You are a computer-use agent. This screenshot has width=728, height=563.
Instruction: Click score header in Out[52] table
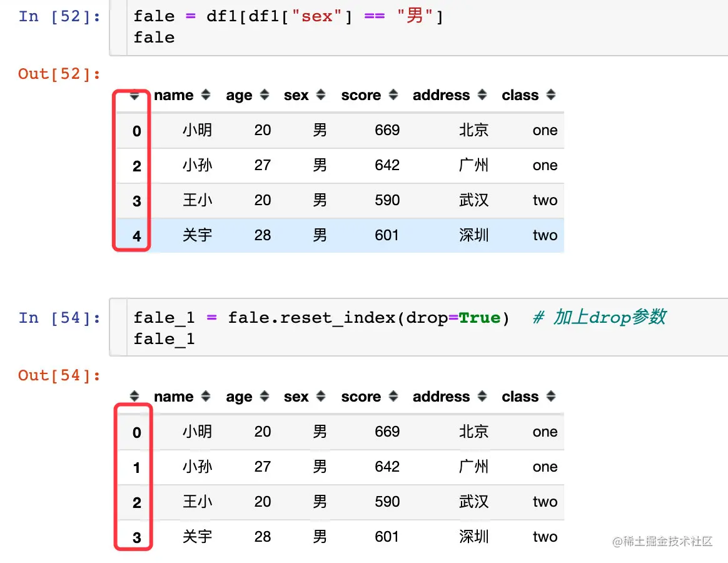coord(361,95)
